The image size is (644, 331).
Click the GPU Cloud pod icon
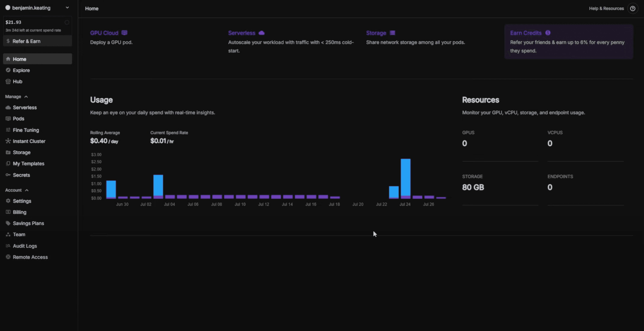[x=124, y=33]
